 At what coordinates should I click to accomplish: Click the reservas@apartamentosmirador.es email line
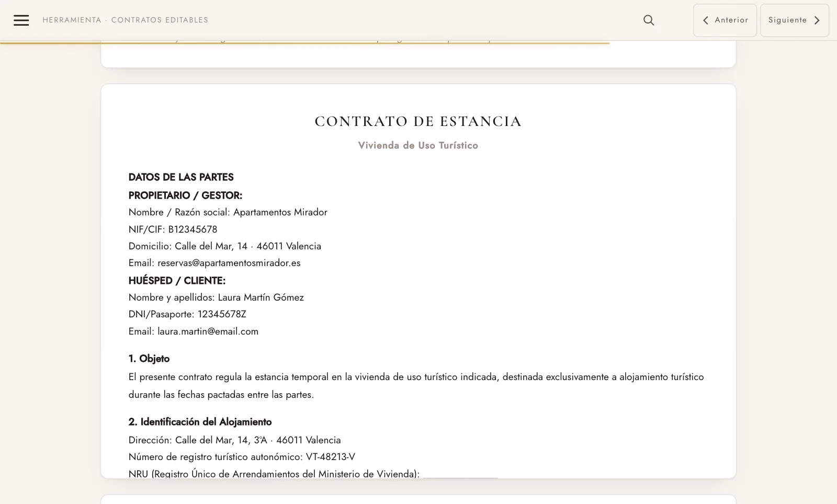tap(214, 263)
